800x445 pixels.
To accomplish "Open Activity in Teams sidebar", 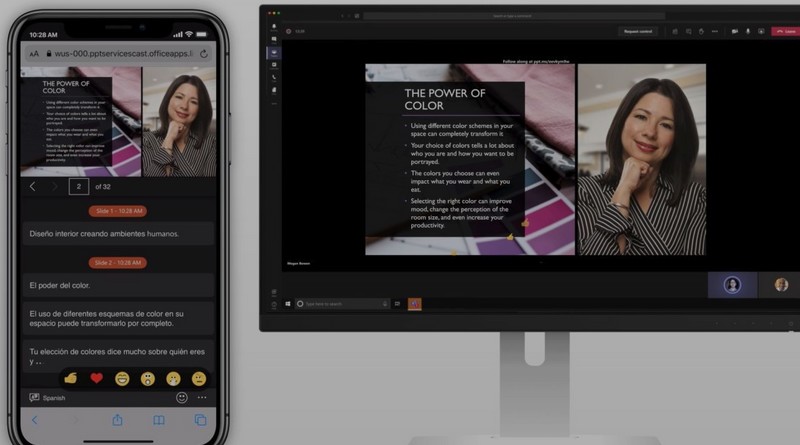I will [274, 27].
